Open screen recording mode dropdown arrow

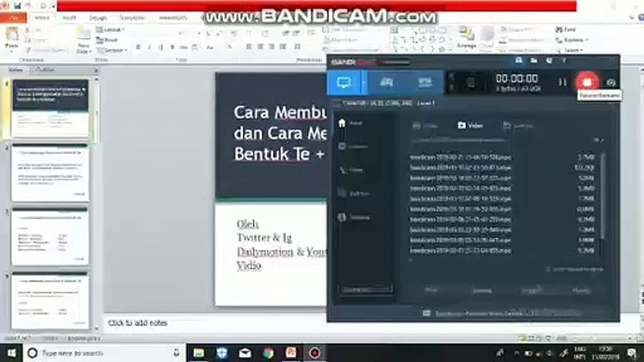pos(364,82)
